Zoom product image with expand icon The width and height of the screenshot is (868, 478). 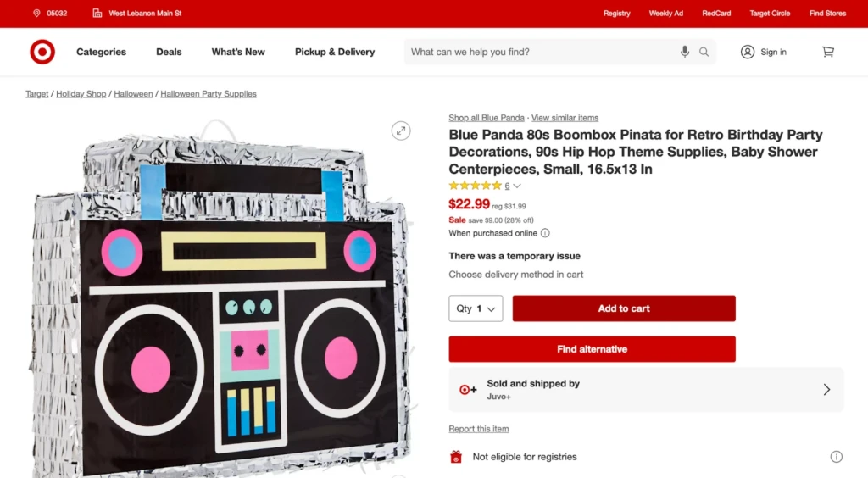coord(401,131)
